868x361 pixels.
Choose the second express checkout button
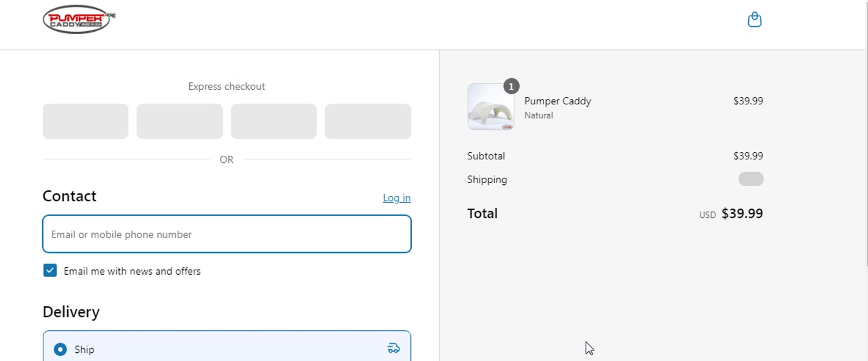179,121
